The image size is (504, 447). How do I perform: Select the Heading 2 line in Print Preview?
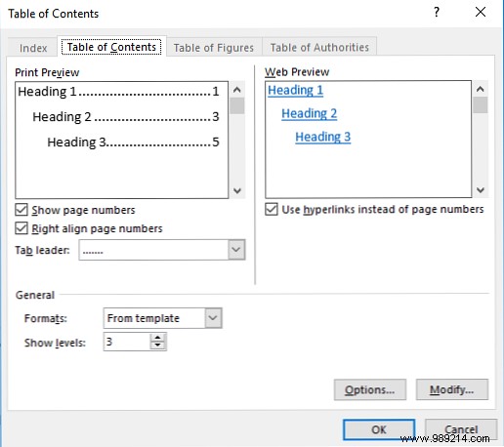pos(126,117)
